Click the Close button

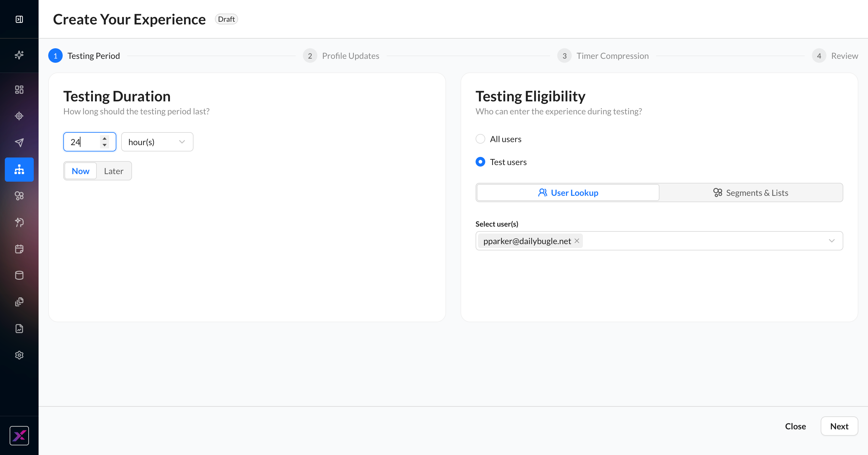tap(795, 426)
